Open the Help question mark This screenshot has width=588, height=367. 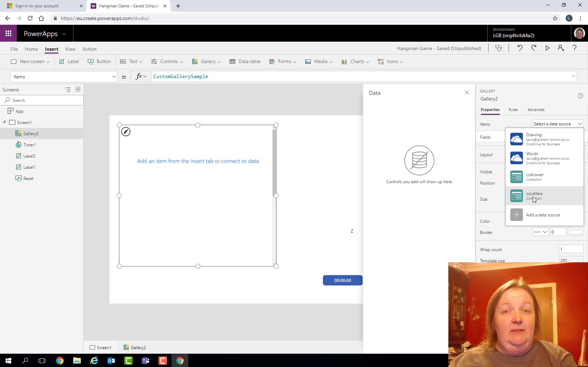pyautogui.click(x=574, y=48)
